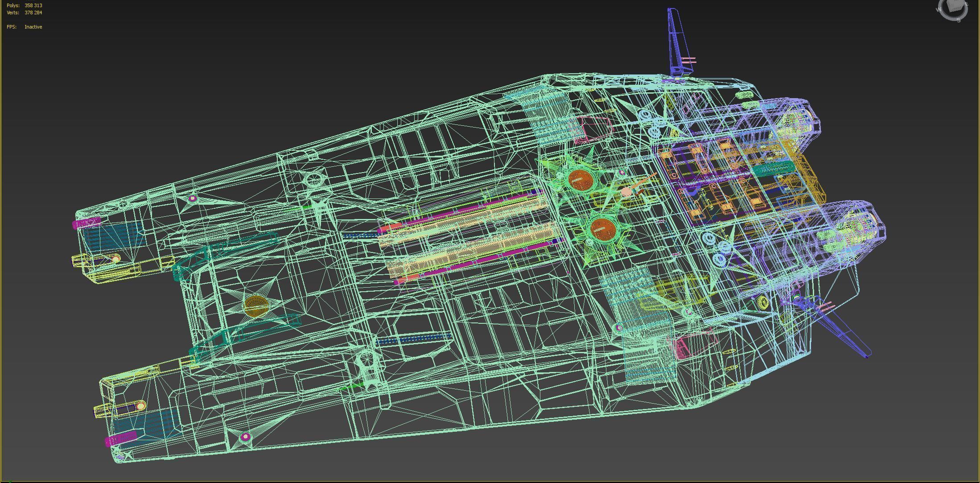This screenshot has height=483, width=980.
Task: Select the upper orange disc in ship center
Action: pos(581,180)
